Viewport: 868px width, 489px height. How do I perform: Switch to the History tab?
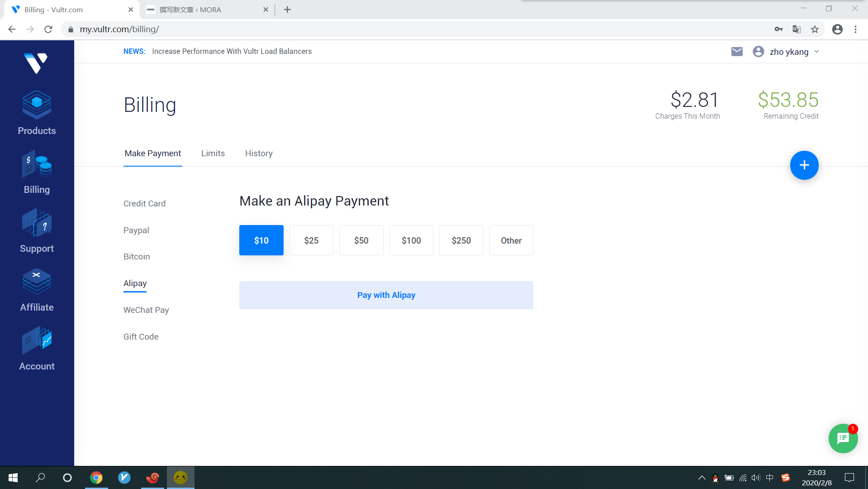(x=259, y=153)
